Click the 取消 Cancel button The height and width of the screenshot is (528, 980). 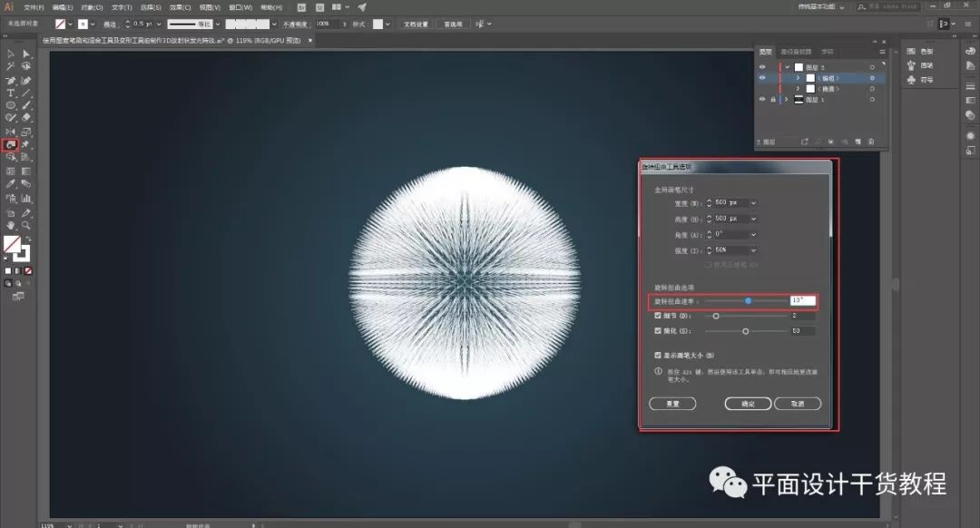coord(798,404)
